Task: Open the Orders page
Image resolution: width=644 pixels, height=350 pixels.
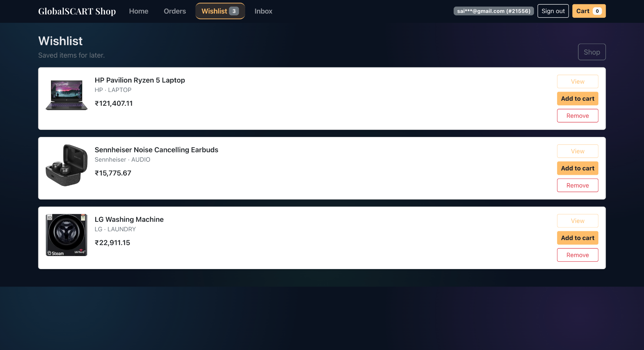Action: 175,11
